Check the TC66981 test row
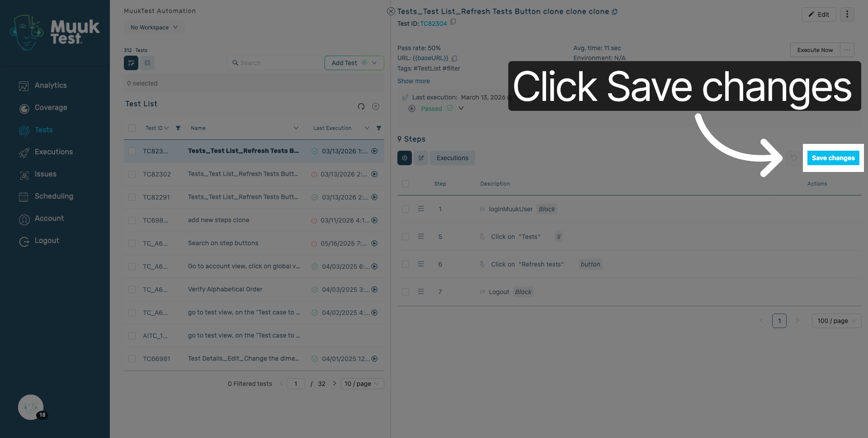Screen dimensions: 868x438 [x=132, y=359]
